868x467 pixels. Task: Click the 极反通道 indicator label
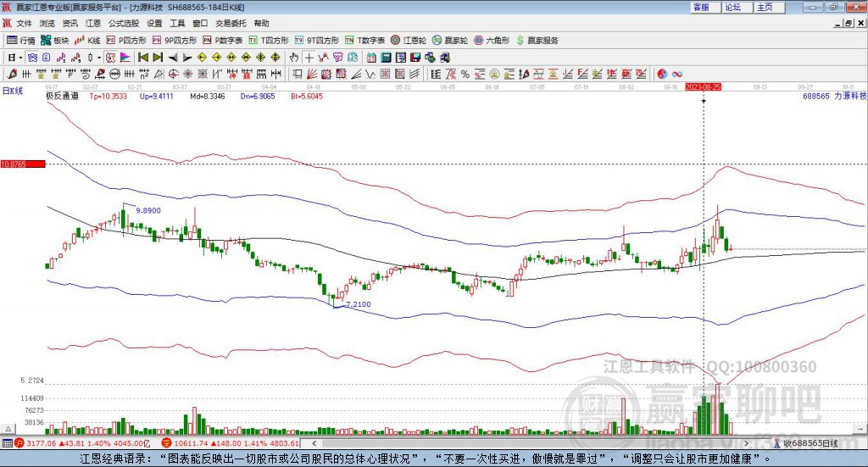(x=62, y=96)
